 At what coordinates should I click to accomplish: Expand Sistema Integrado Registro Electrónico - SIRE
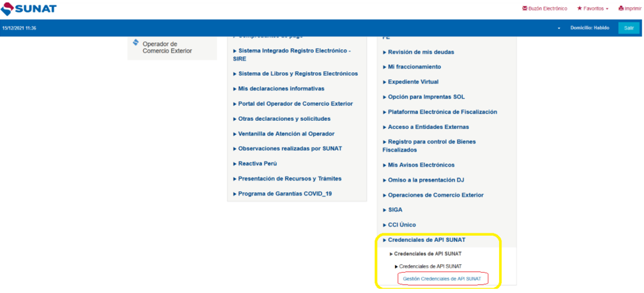pos(292,55)
